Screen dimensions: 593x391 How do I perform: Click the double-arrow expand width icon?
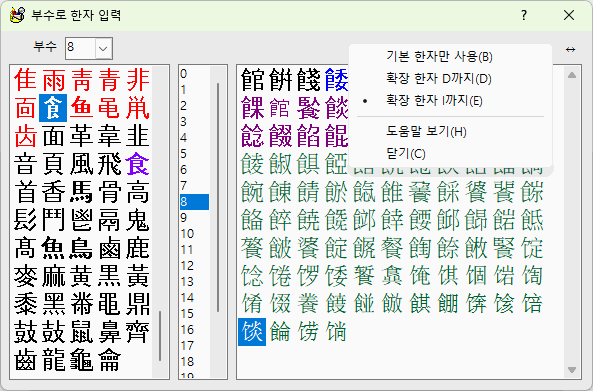click(570, 49)
